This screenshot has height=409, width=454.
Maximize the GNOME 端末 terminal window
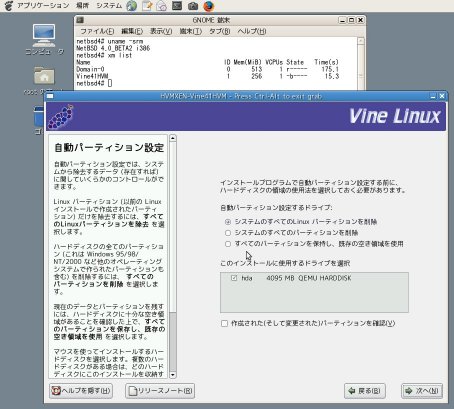[351, 20]
